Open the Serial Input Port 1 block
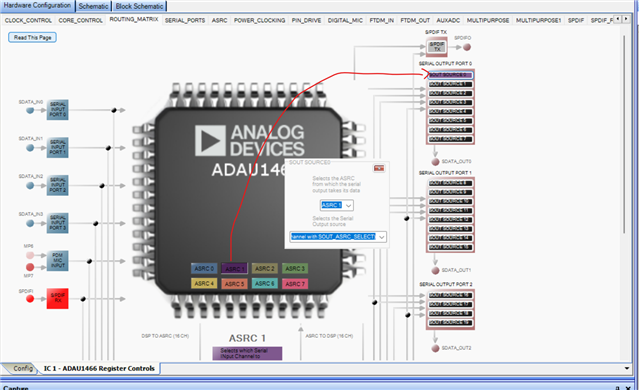639x390 pixels. [x=57, y=148]
